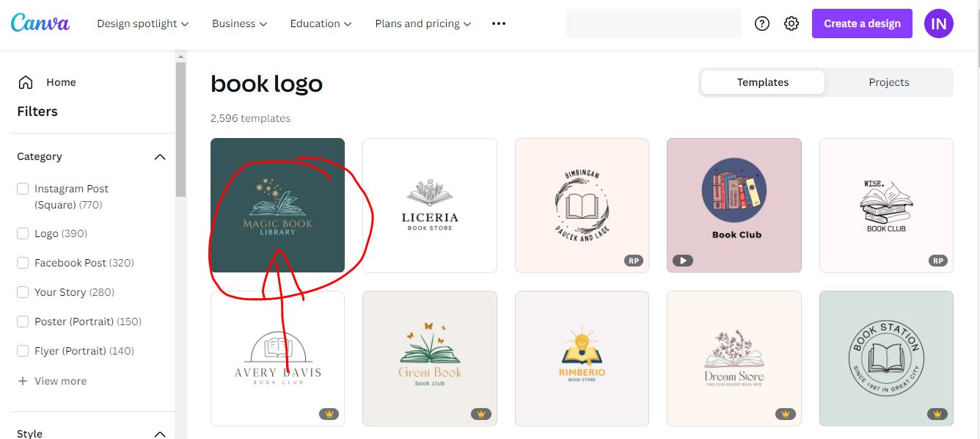This screenshot has width=980, height=439.
Task: Check the Logo (390) filter
Action: click(x=23, y=233)
